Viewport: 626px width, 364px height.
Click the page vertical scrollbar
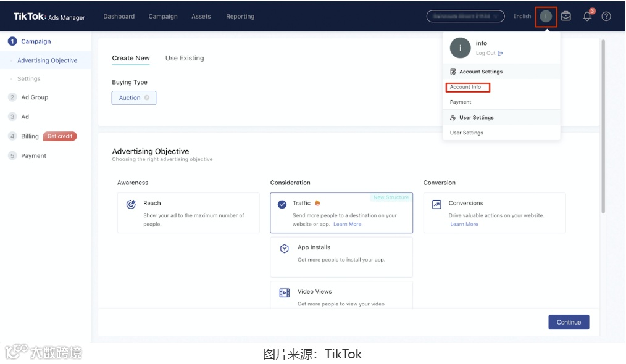[x=603, y=126]
